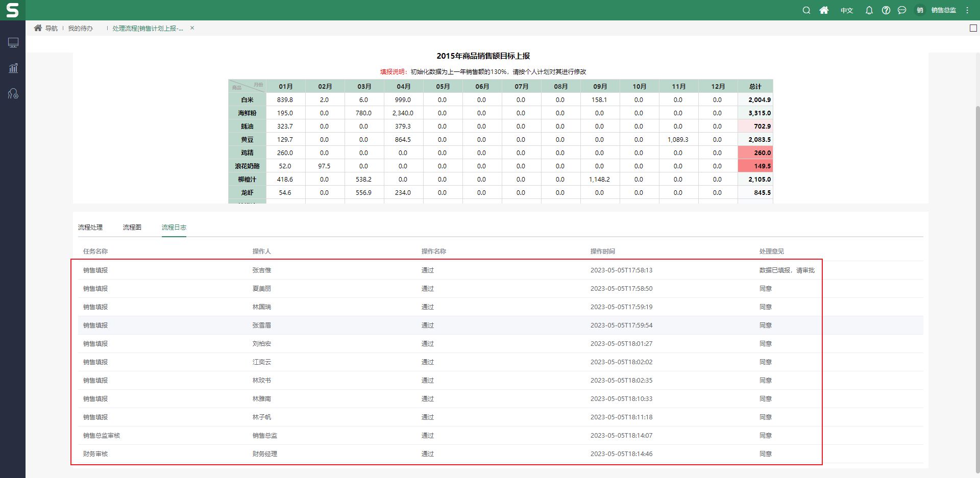Select the 流程日志 tab
The image size is (980, 478).
pyautogui.click(x=174, y=228)
